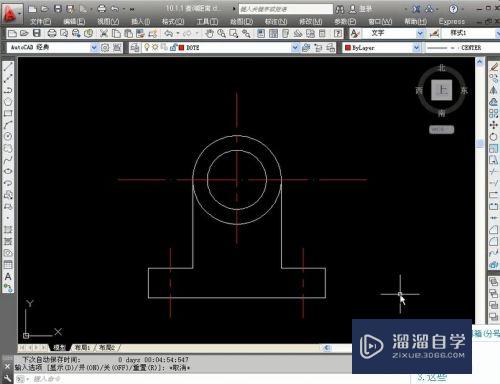Switch to the 布局1 layout tab
The image size is (500, 384).
[x=82, y=347]
